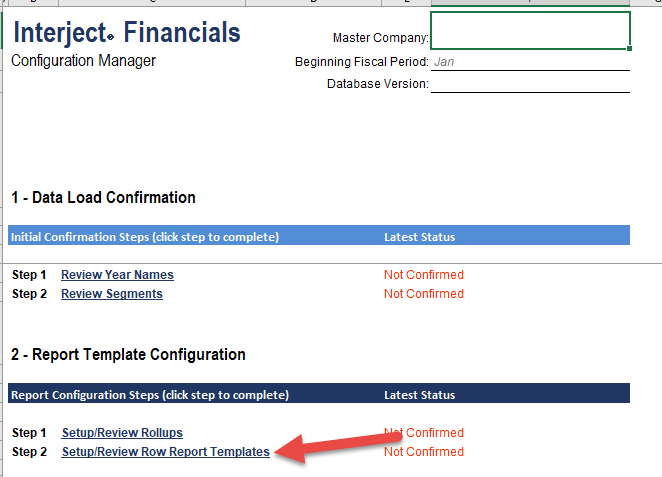Open Setup/Review Row Report Templates link
The image size is (662, 477).
pyautogui.click(x=166, y=452)
